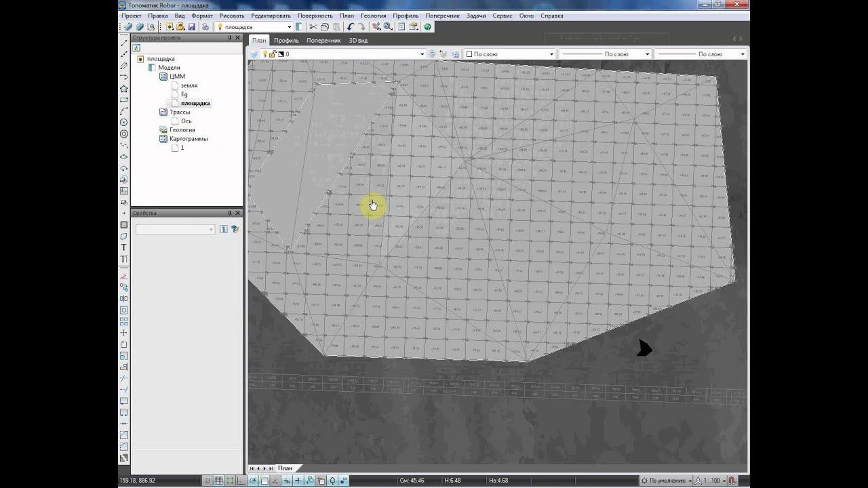Select the 'Трассы' node in project tree
This screenshot has height=488, width=868.
pos(180,112)
